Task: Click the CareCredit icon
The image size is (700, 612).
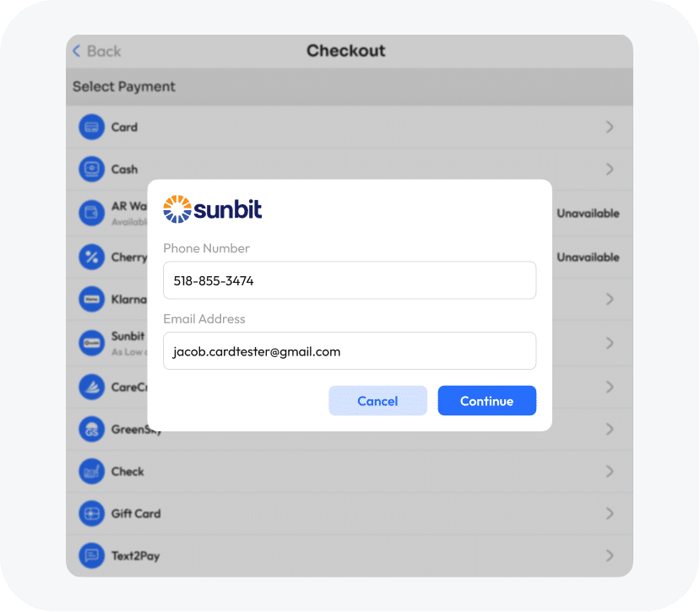Action: pos(90,387)
